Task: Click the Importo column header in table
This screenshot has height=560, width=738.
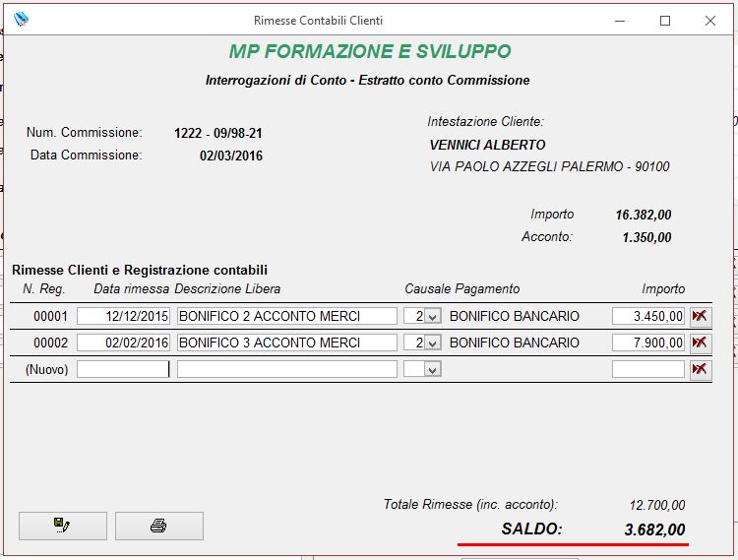Action: [663, 289]
